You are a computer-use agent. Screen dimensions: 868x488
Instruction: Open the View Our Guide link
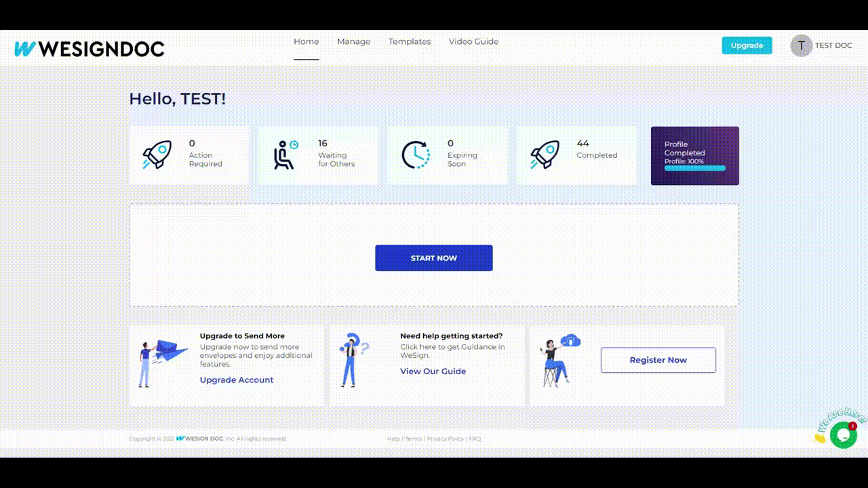(x=433, y=371)
